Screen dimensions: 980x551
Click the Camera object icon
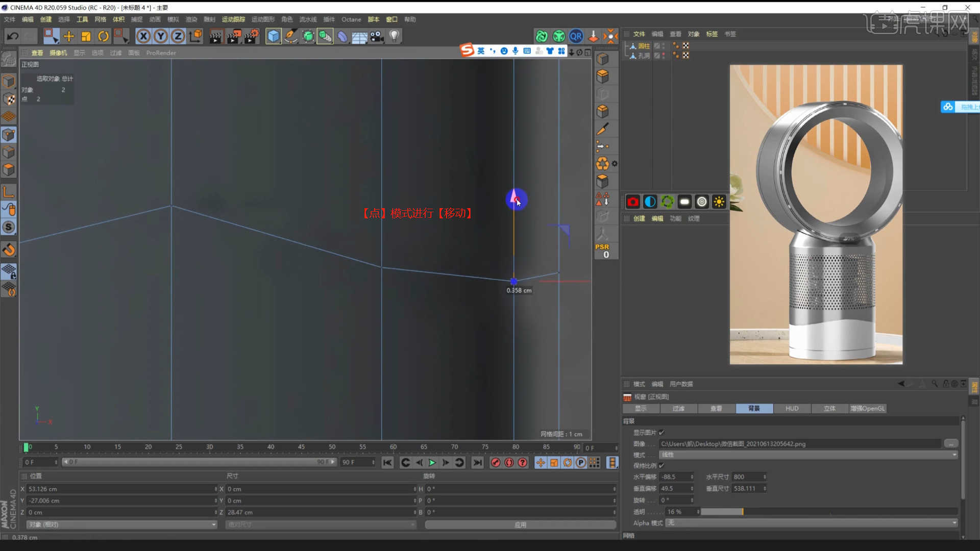(x=377, y=36)
